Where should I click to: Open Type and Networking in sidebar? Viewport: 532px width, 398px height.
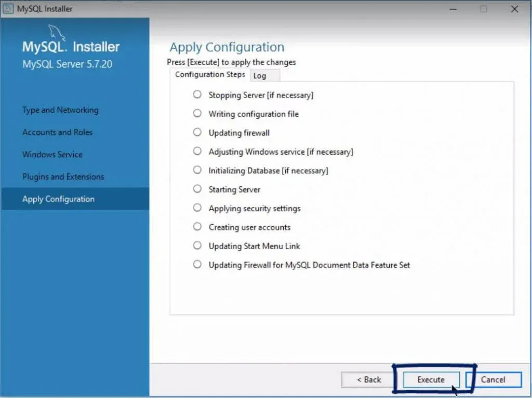[x=60, y=110]
